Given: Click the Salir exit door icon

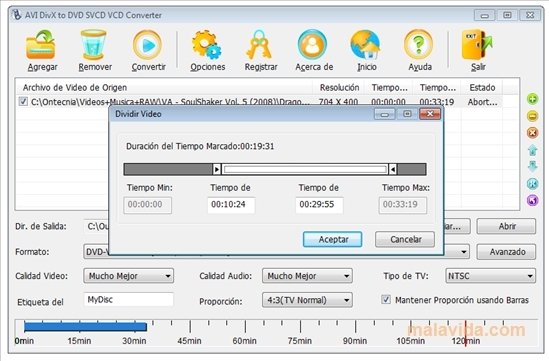Looking at the screenshot, I should 477,44.
